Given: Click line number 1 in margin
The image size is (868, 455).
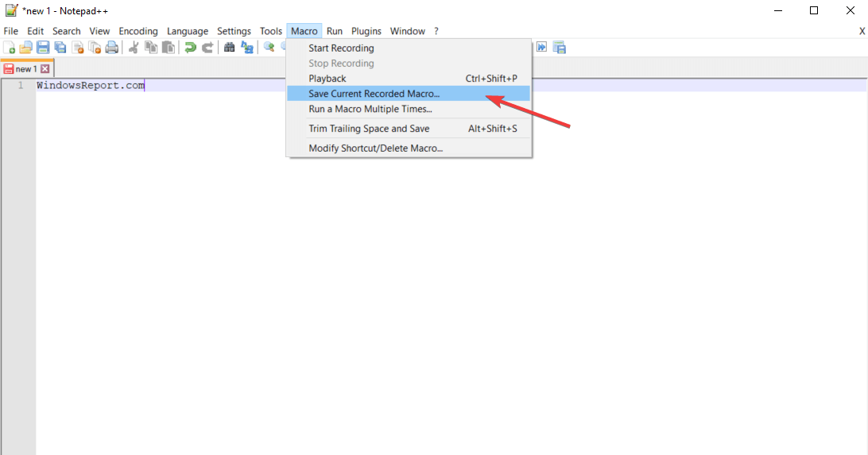Looking at the screenshot, I should tap(21, 85).
